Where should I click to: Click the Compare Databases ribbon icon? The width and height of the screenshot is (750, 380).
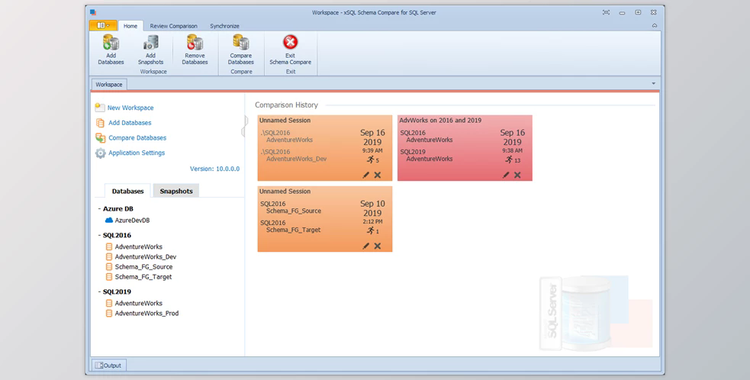tap(241, 43)
